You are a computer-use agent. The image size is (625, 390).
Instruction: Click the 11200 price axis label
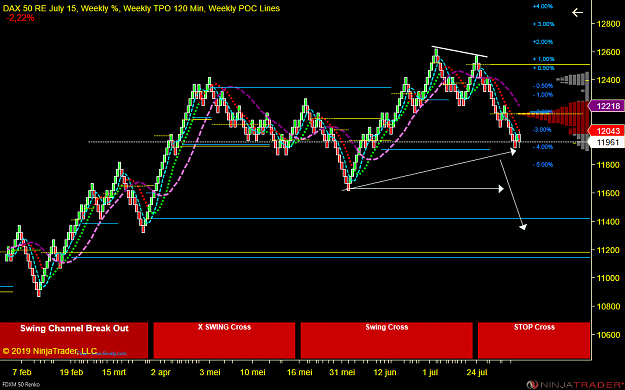click(608, 250)
